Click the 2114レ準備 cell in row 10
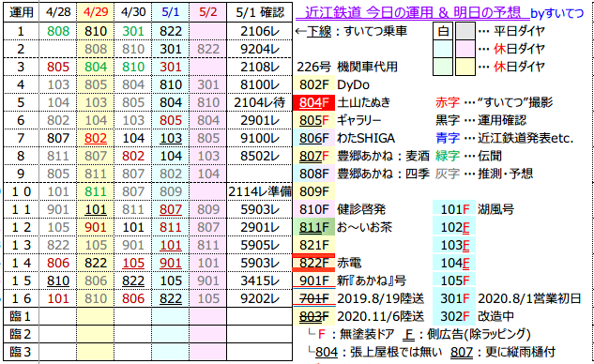The height and width of the screenshot is (364, 594). point(260,191)
